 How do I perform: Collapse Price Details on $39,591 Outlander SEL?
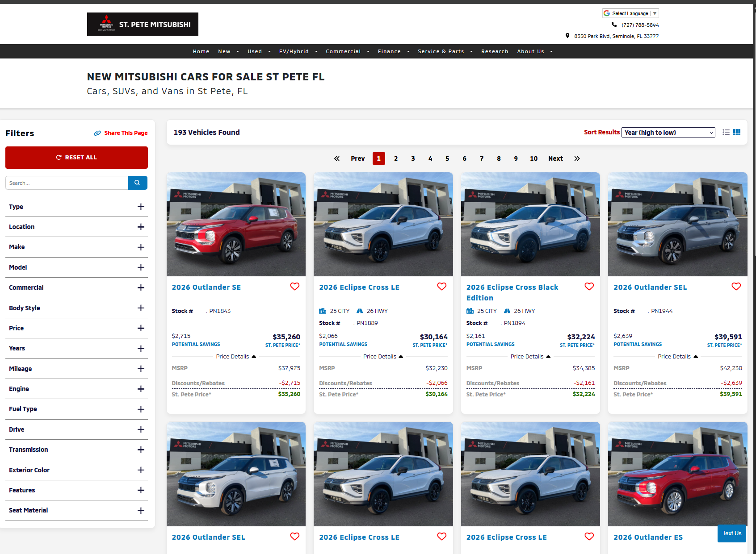pos(678,357)
